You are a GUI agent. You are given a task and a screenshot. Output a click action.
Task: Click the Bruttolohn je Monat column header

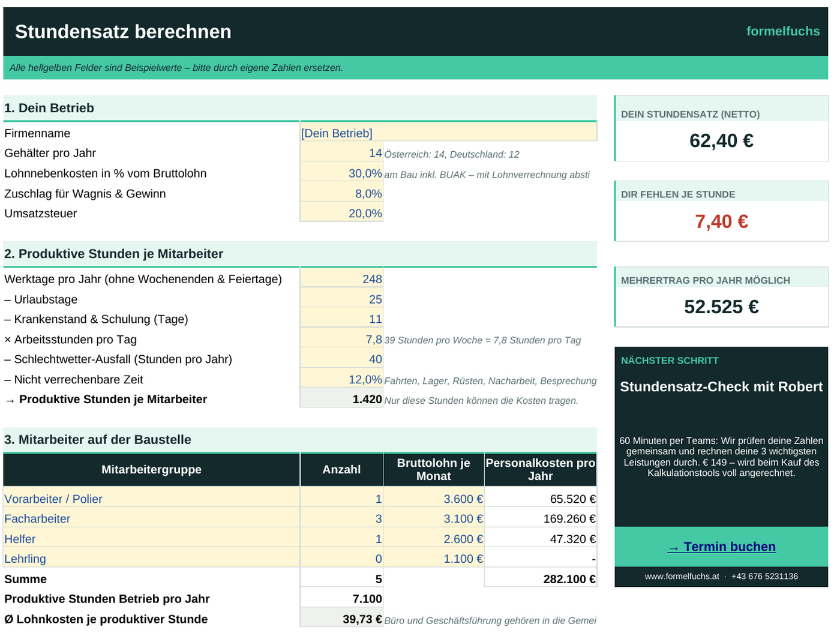tap(434, 469)
